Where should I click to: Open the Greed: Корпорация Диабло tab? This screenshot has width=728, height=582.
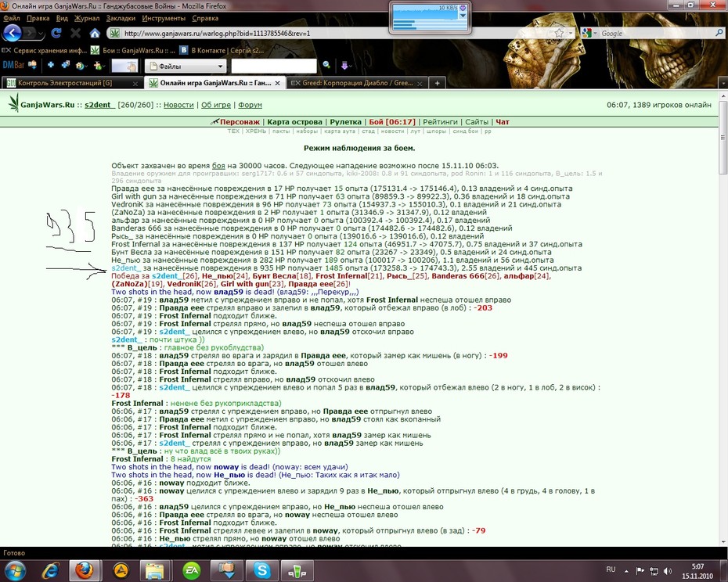(x=355, y=83)
